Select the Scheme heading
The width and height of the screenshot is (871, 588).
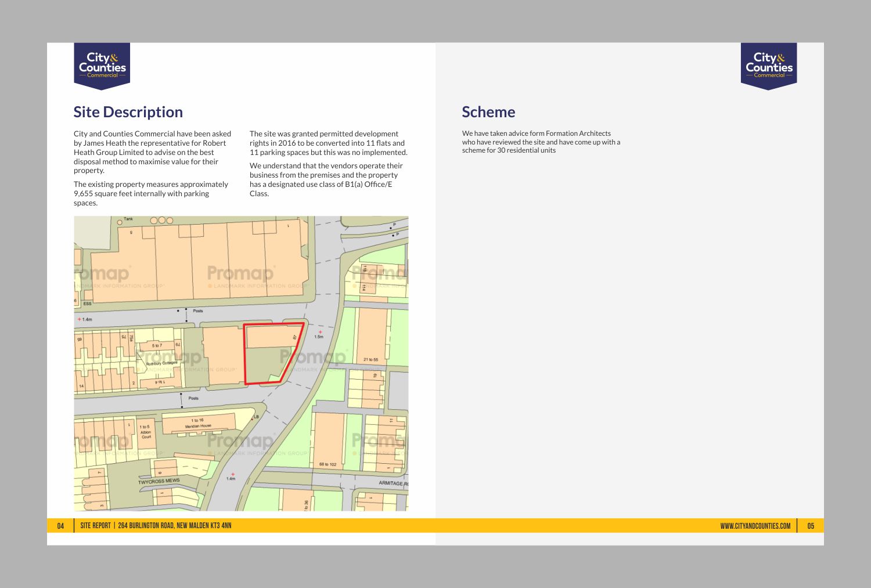488,112
